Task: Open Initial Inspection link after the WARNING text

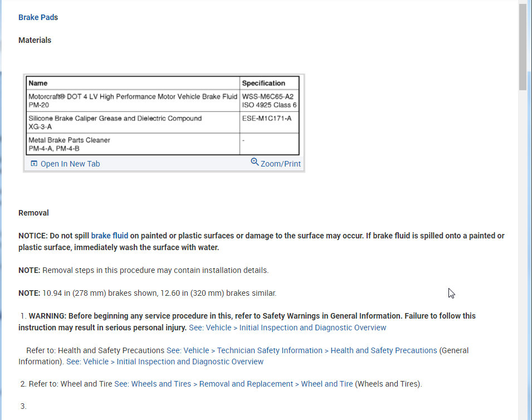Action: [287, 328]
